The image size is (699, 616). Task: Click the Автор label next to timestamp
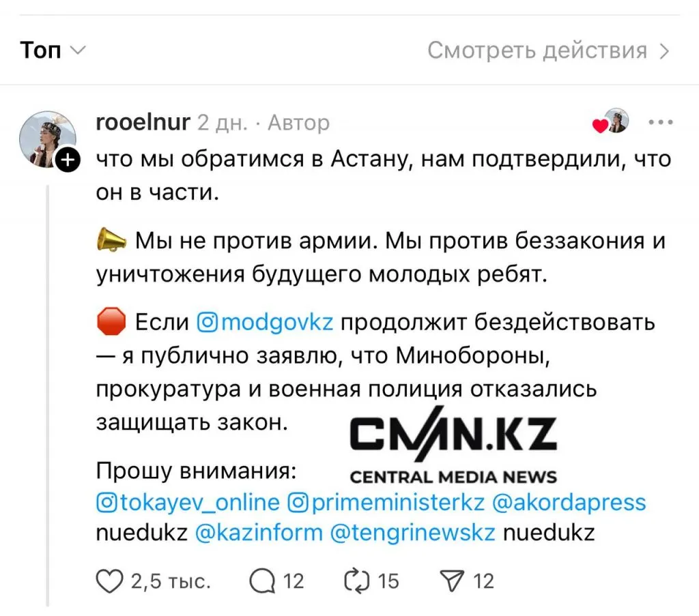pyautogui.click(x=298, y=123)
